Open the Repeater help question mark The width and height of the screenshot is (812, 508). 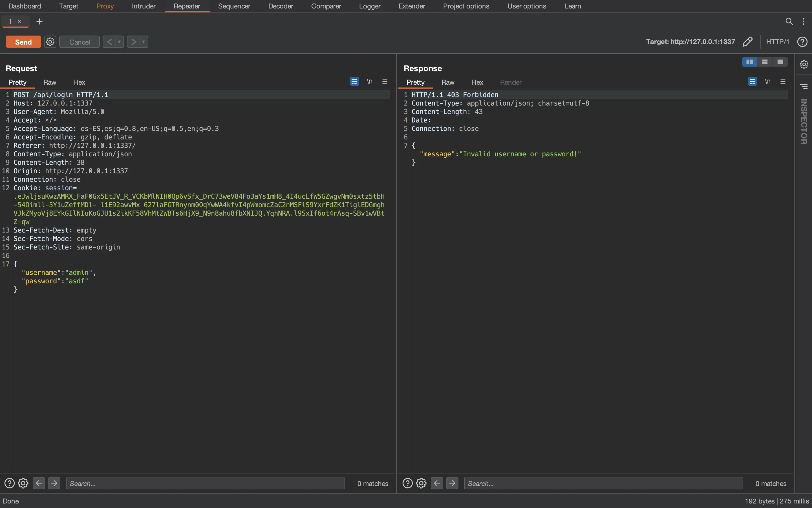coord(802,42)
